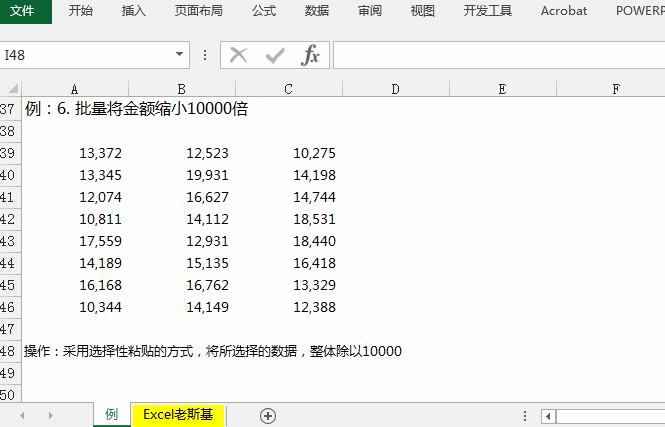Open the 数据 ribbon tab
The image size is (665, 427).
point(317,11)
